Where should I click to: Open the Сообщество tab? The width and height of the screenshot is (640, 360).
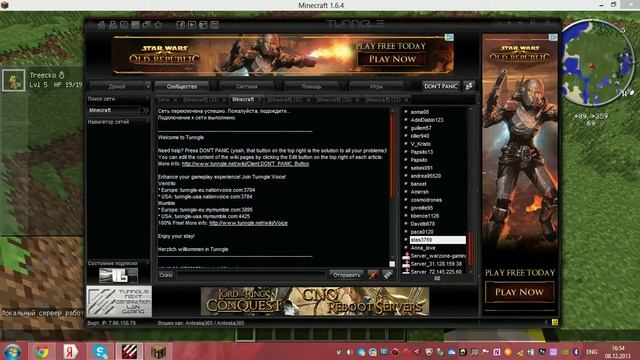tap(182, 86)
